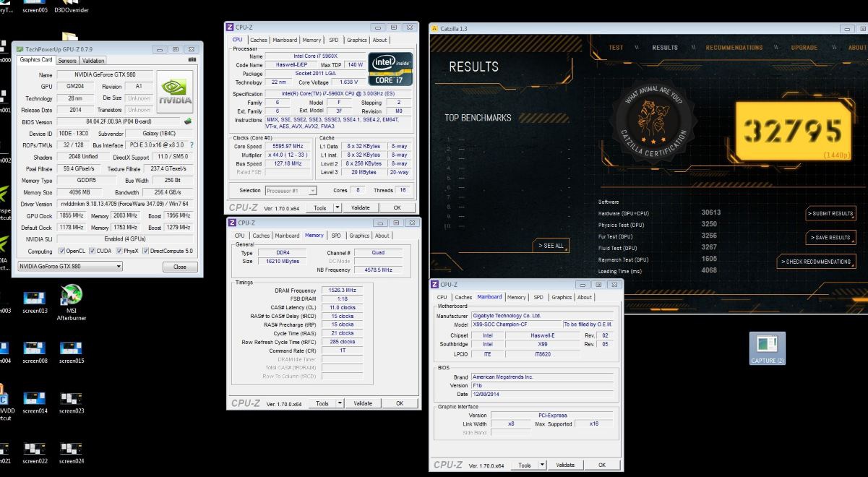Click the NB Frequency value 4578.5 MHz
Viewport: 868px width, 477px height.
tap(378, 270)
